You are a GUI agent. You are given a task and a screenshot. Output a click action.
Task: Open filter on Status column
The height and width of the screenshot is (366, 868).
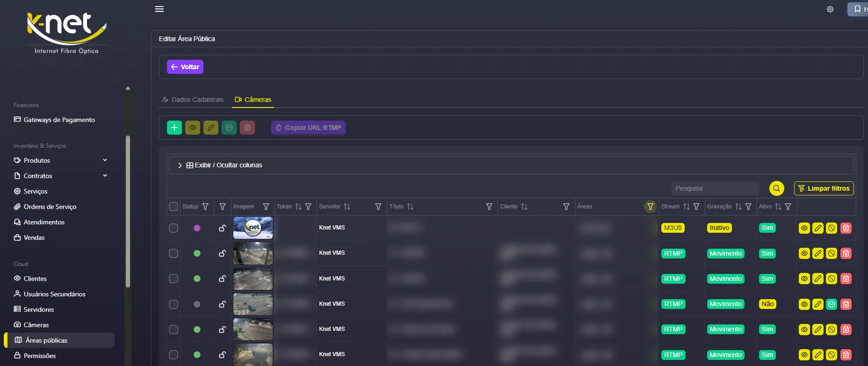click(205, 207)
